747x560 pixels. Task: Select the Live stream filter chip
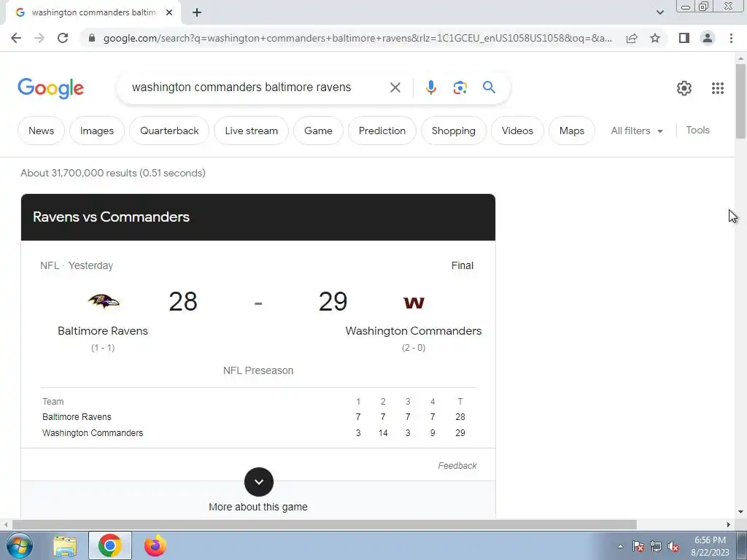tap(251, 131)
